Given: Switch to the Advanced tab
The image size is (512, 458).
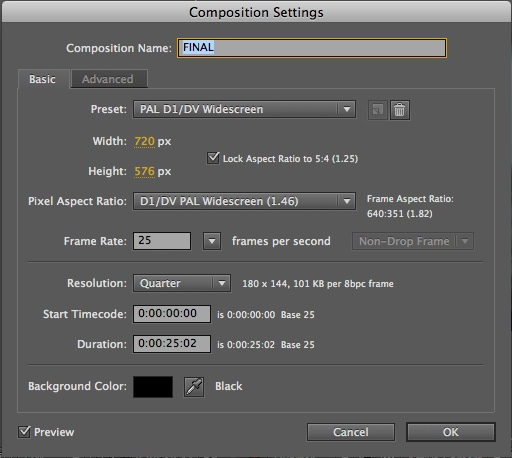Looking at the screenshot, I should [x=109, y=79].
